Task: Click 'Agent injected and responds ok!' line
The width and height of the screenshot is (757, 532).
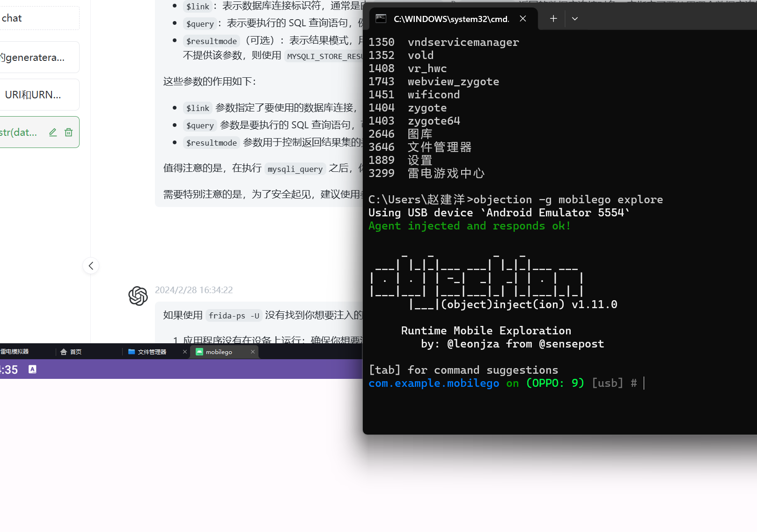Action: click(470, 226)
